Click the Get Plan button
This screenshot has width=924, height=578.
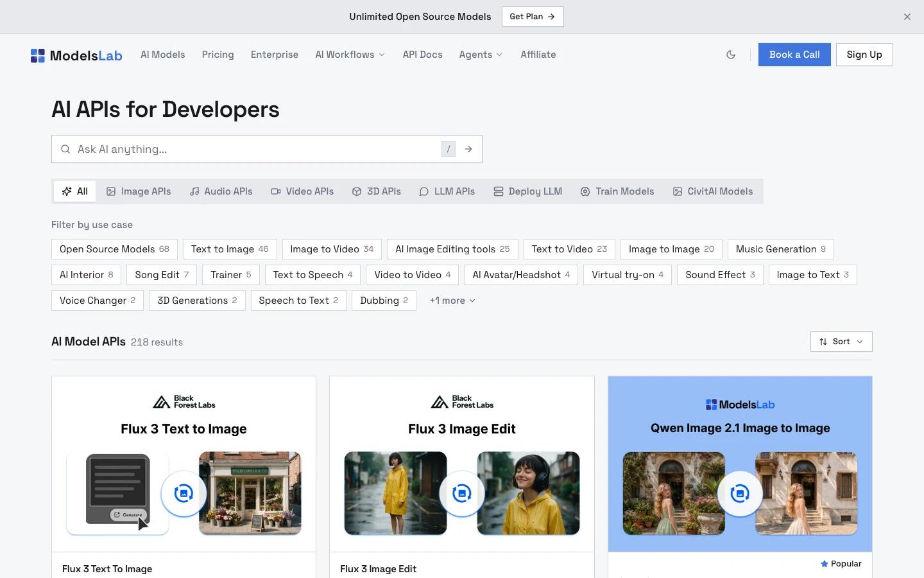click(533, 17)
